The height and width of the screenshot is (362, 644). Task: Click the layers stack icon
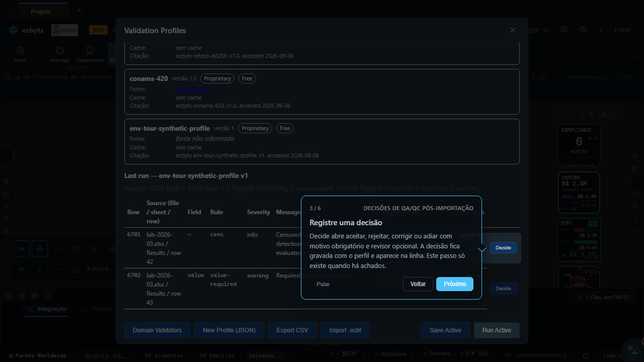click(94, 248)
